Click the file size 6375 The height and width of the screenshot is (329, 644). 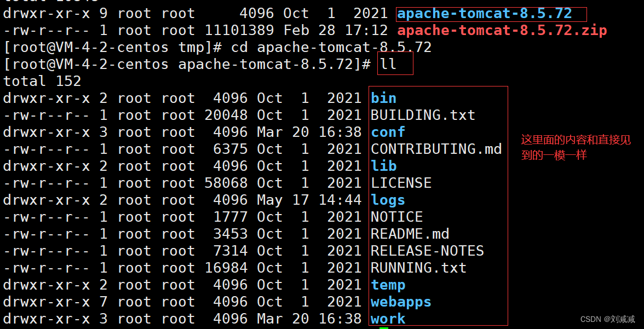pyautogui.click(x=231, y=149)
